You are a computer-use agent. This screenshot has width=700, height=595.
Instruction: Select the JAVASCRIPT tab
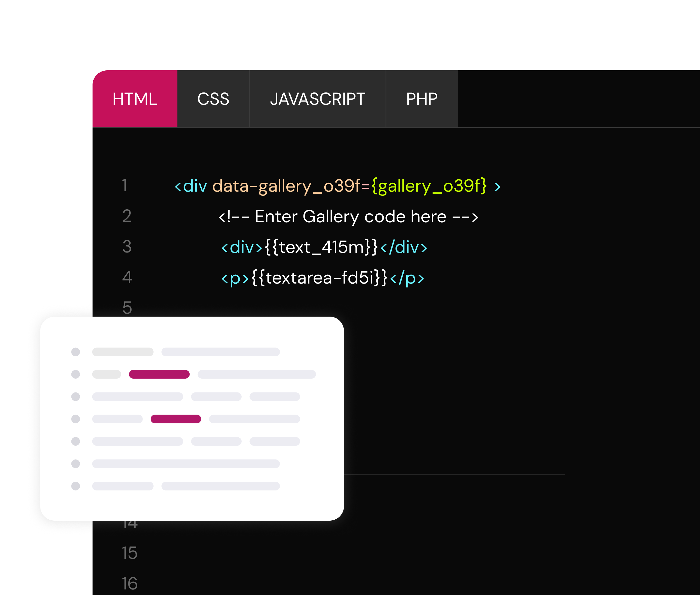317,99
